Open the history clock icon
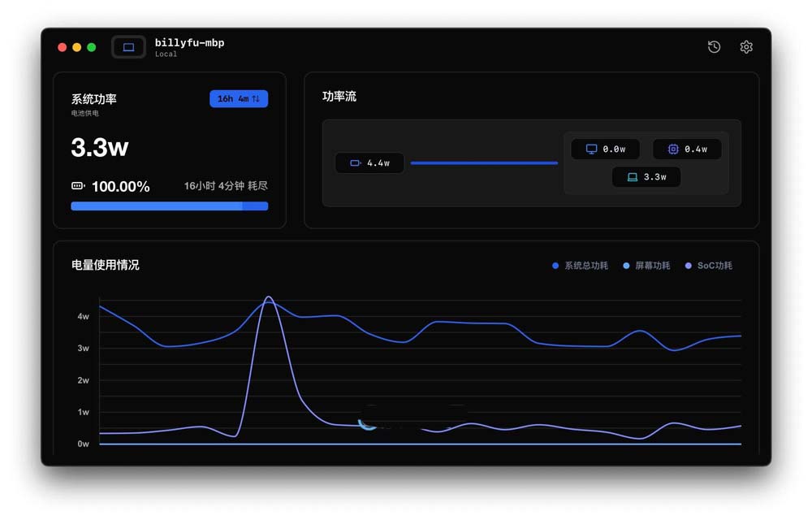 pyautogui.click(x=714, y=46)
